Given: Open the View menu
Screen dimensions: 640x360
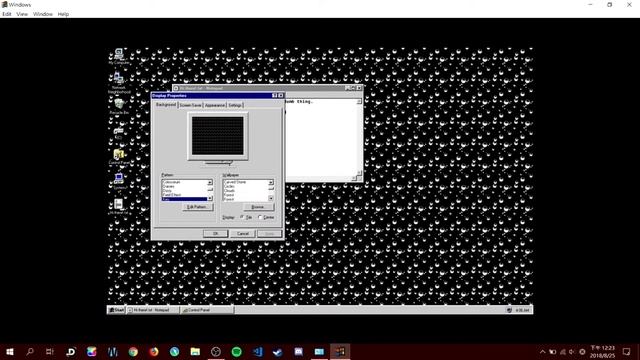Looking at the screenshot, I should click(22, 14).
